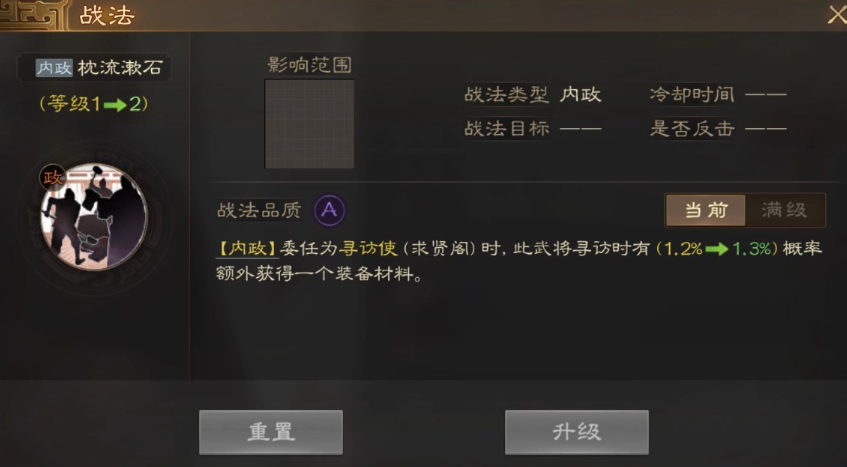Click the 战法类型 内政 field
847x467 pixels.
tap(533, 95)
